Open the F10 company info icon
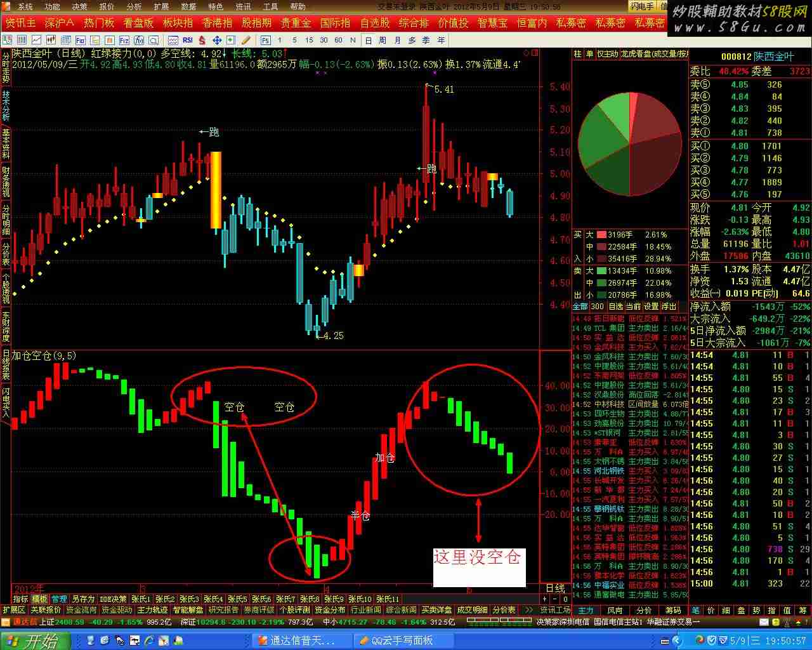 point(81,40)
